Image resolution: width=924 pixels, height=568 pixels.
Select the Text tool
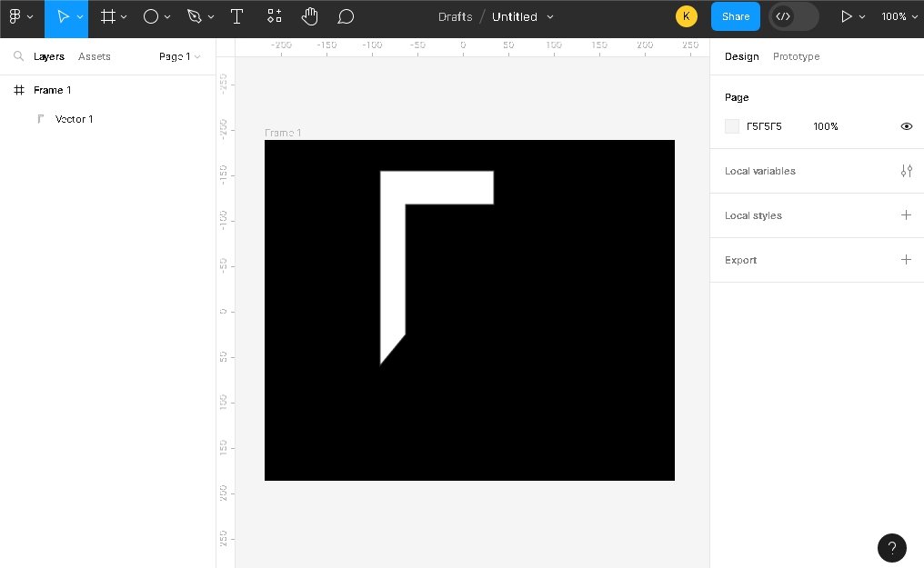236,16
